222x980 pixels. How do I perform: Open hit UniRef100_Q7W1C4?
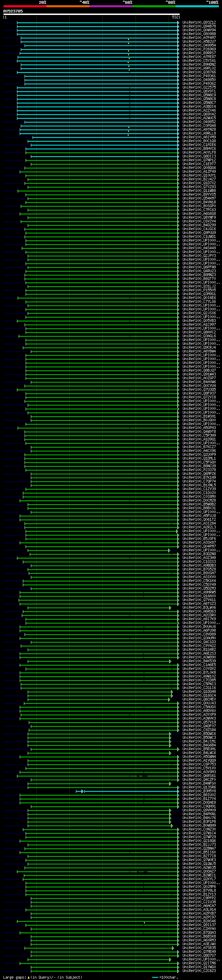click(x=199, y=833)
